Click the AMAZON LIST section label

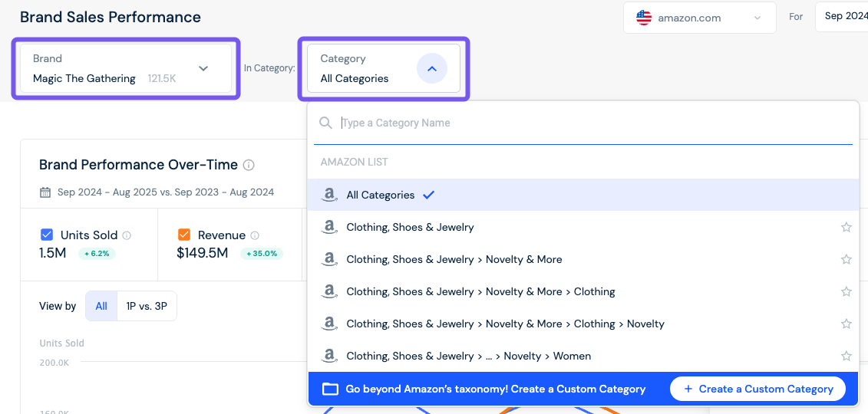355,162
